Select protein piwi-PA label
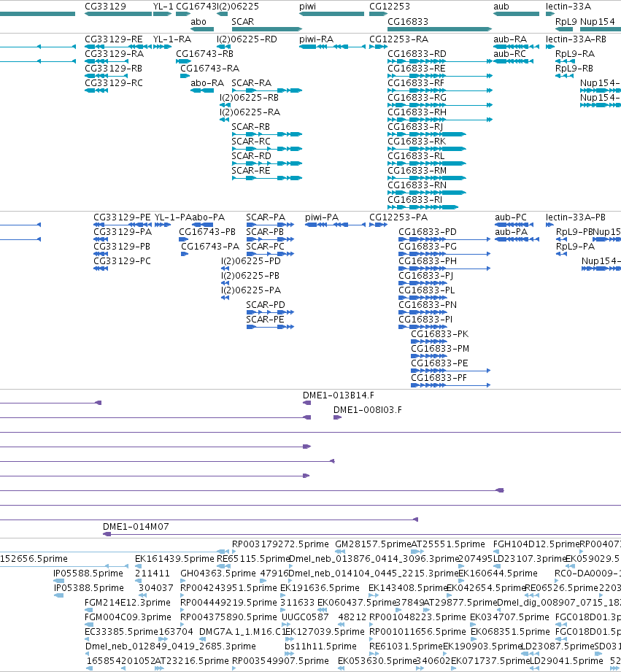The width and height of the screenshot is (621, 672). point(321,217)
